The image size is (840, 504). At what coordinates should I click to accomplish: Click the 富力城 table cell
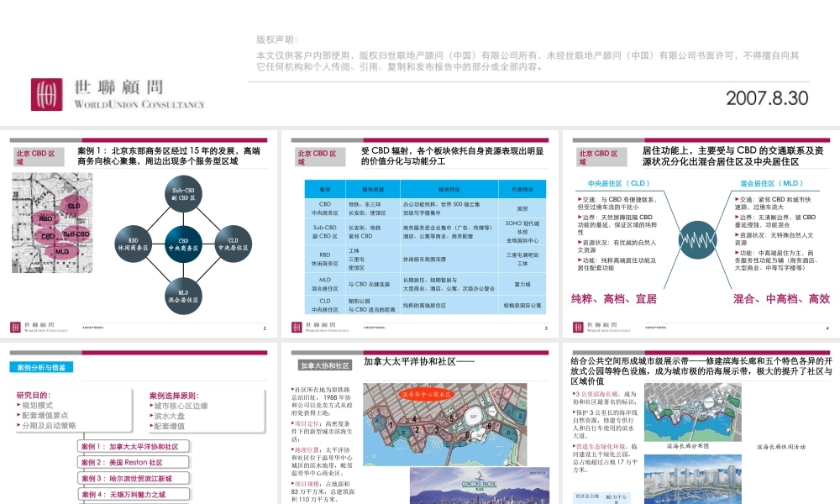click(x=522, y=285)
